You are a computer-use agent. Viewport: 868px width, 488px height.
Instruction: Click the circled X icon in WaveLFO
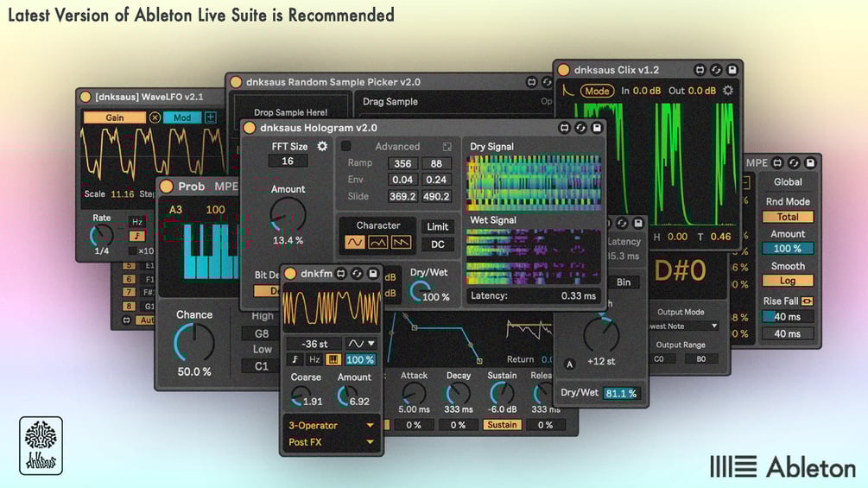pyautogui.click(x=155, y=117)
